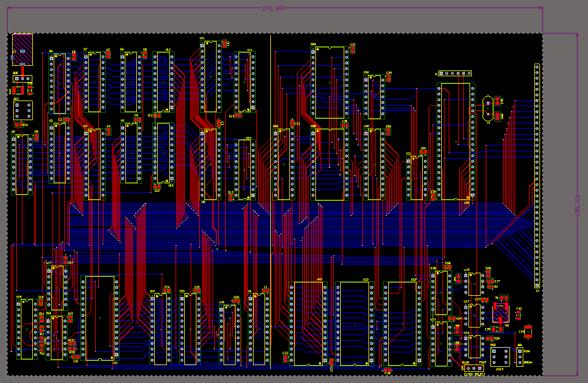This screenshot has height=383, width=588.
Task: Click the BREAK silkscreen label
Action: click(x=528, y=362)
